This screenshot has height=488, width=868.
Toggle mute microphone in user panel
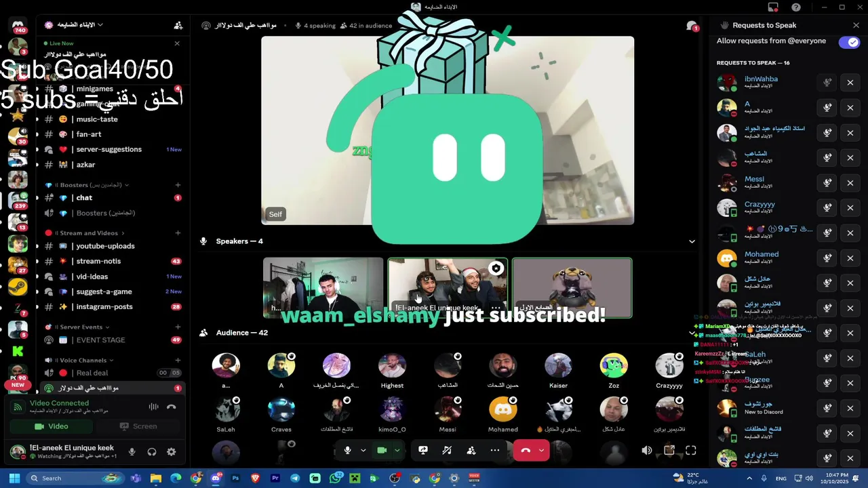click(x=132, y=452)
